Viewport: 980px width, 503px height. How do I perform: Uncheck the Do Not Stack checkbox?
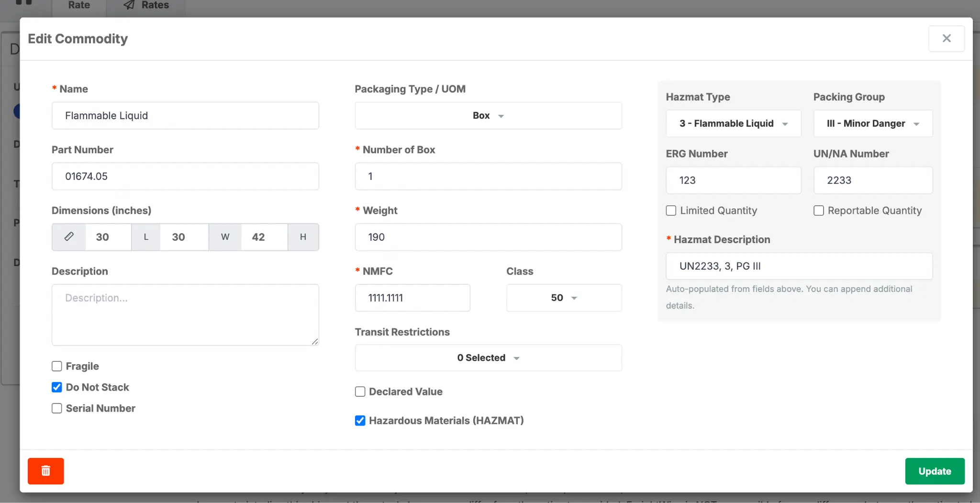pos(57,387)
